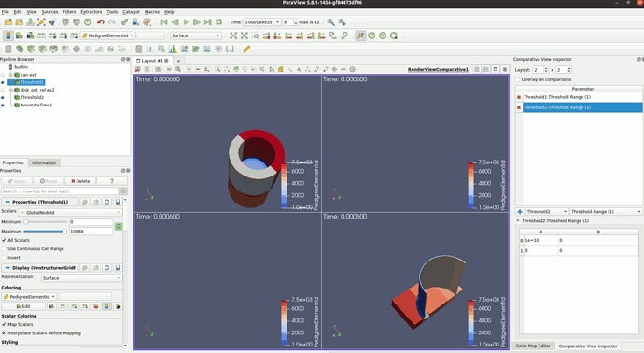
Task: Enable Use Continuous Cell Range
Action: [x=4, y=249]
